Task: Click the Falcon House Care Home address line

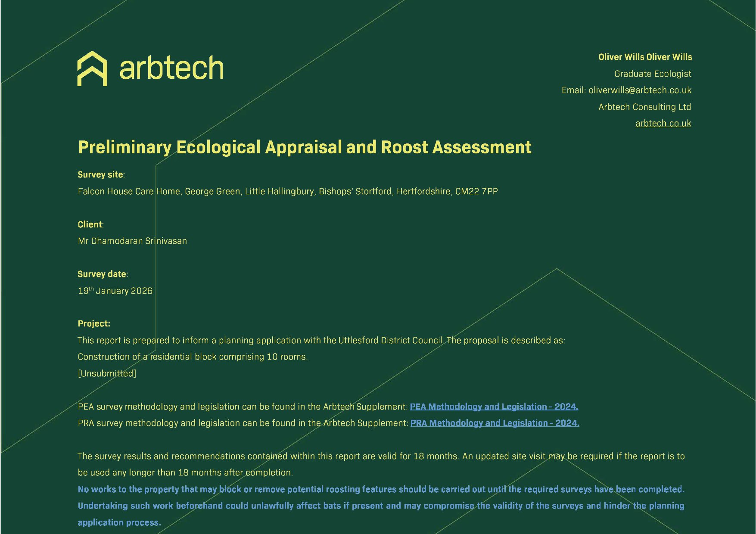Action: click(x=288, y=192)
